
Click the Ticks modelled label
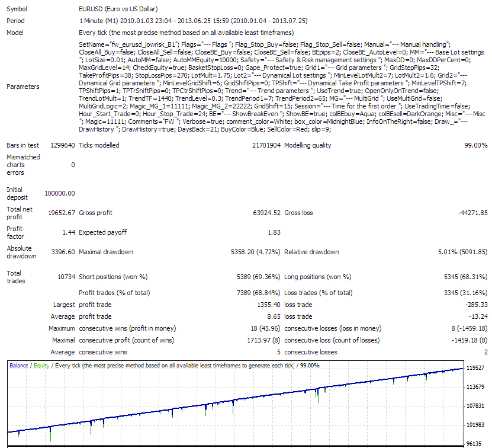point(99,145)
